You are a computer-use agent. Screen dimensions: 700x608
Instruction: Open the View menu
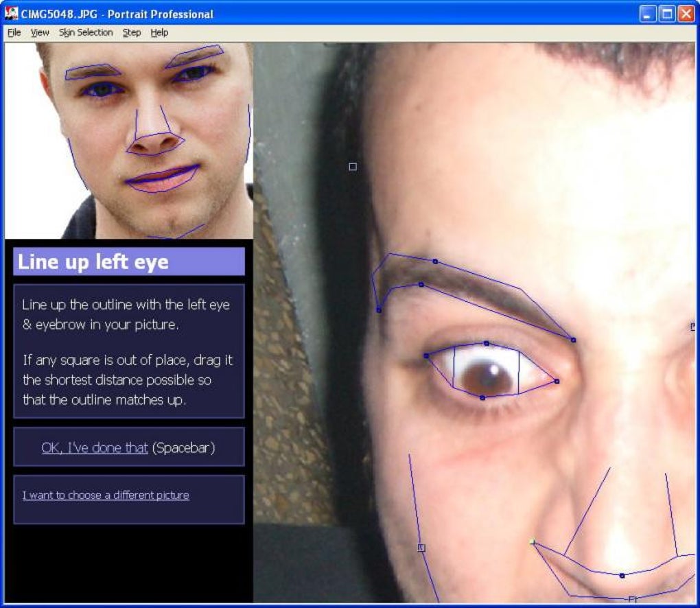40,32
